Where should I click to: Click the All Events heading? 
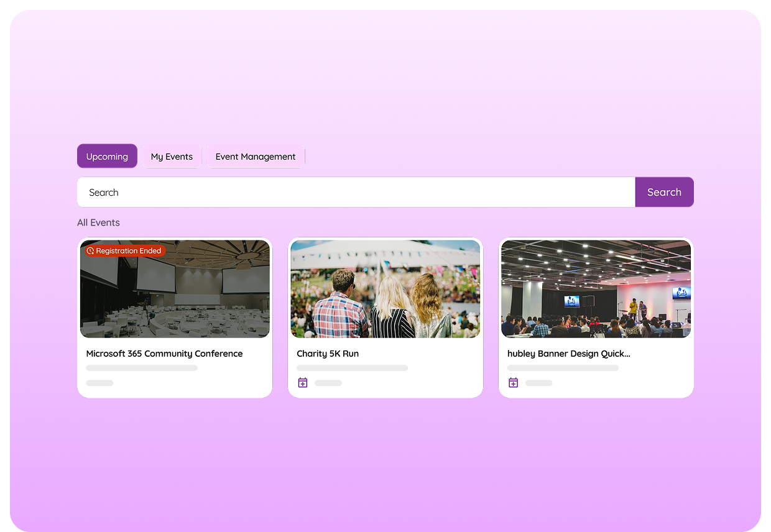(x=98, y=222)
